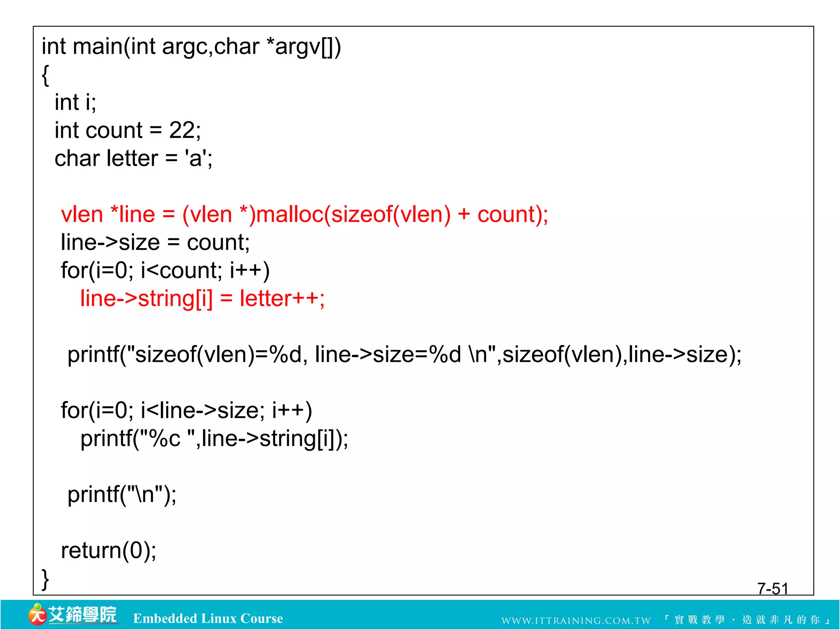Viewport: 840px width, 630px height.
Task: Click the 'int i;' declaration line
Action: coord(75,102)
